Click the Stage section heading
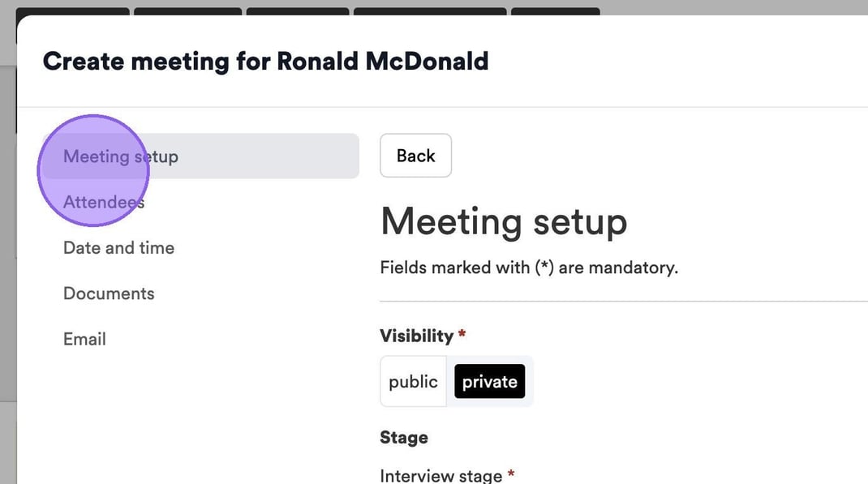Screen dimensions: 868x484 403,438
